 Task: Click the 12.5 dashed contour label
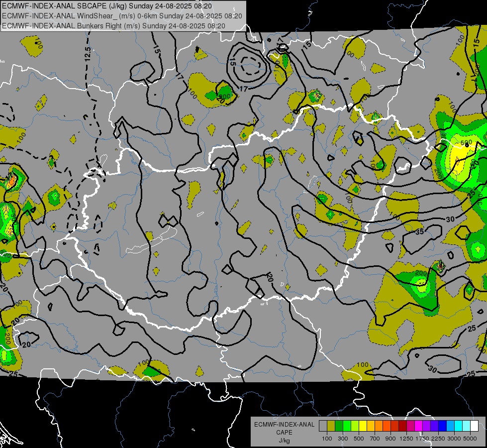click(x=88, y=53)
